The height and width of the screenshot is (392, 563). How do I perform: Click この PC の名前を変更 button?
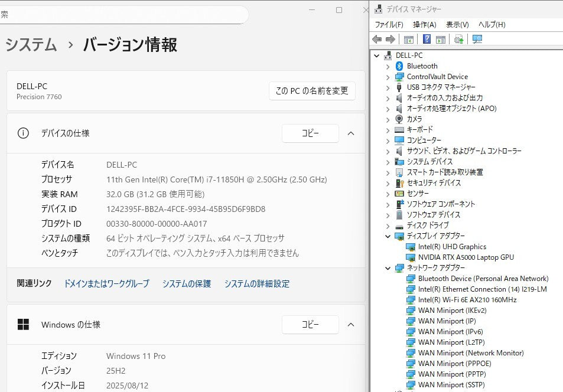pyautogui.click(x=312, y=91)
